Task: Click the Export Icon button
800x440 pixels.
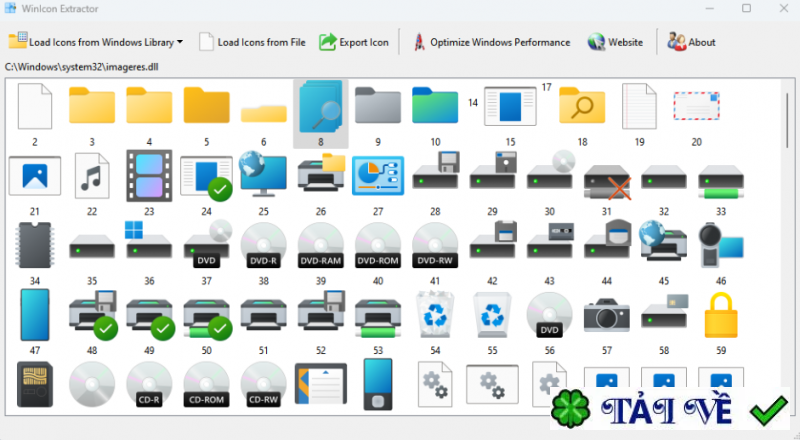Action: pos(354,42)
